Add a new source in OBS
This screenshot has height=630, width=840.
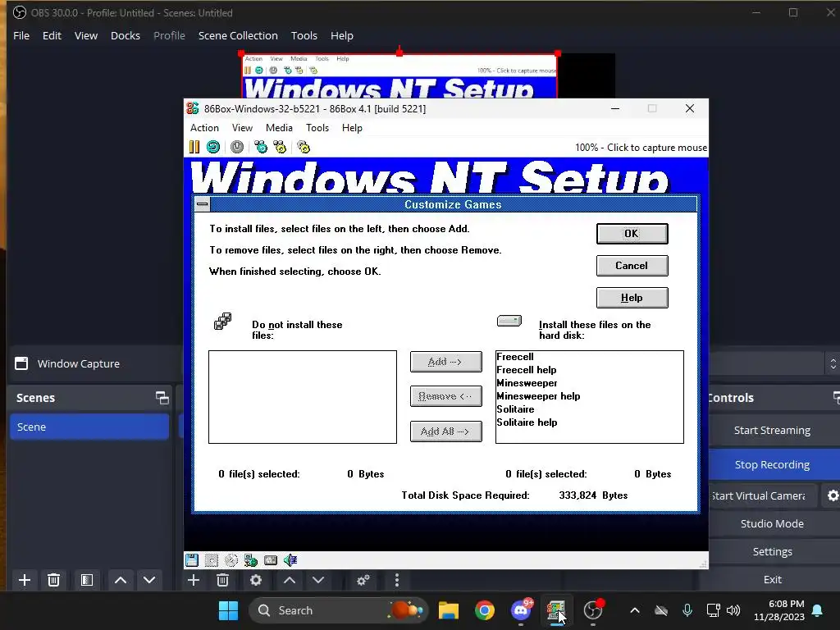tap(194, 580)
